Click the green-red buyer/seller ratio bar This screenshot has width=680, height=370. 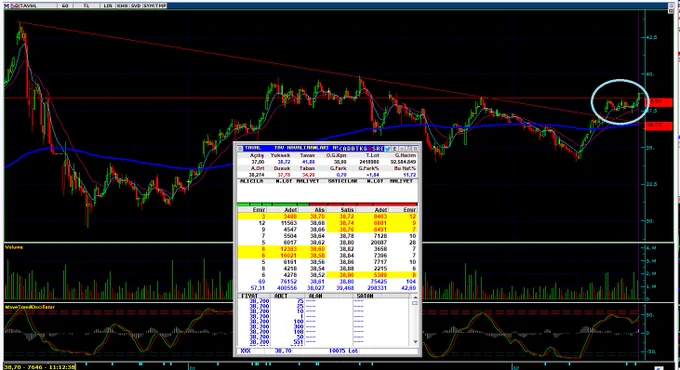pos(327,204)
